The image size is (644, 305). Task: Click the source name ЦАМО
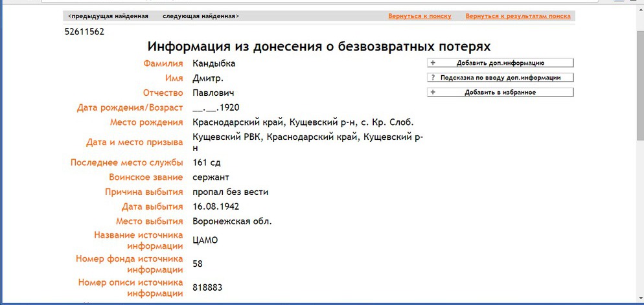pos(205,240)
